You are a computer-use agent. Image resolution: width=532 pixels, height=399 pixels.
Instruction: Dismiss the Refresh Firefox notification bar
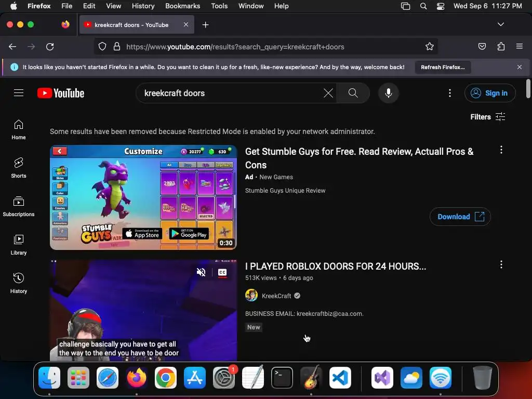pos(520,67)
